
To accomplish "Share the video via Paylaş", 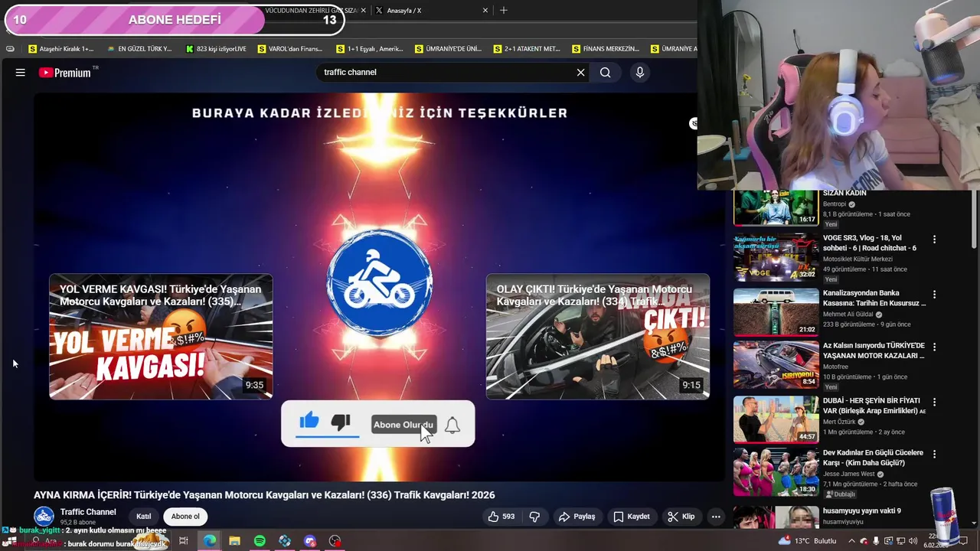I will (577, 517).
